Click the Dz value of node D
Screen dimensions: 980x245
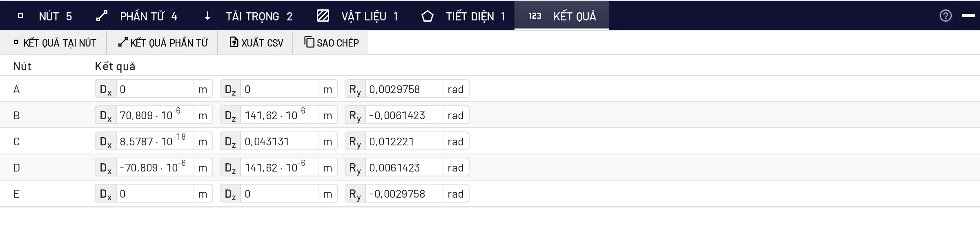(279, 167)
